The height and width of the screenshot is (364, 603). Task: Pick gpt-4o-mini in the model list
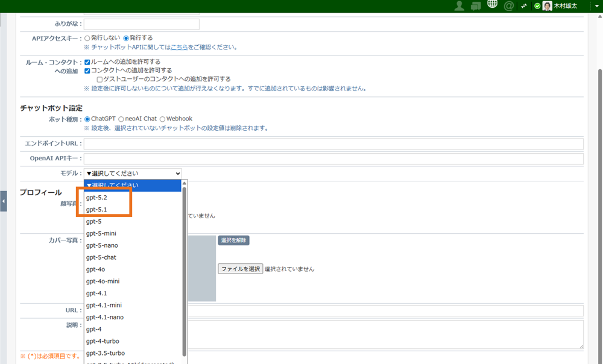point(103,281)
